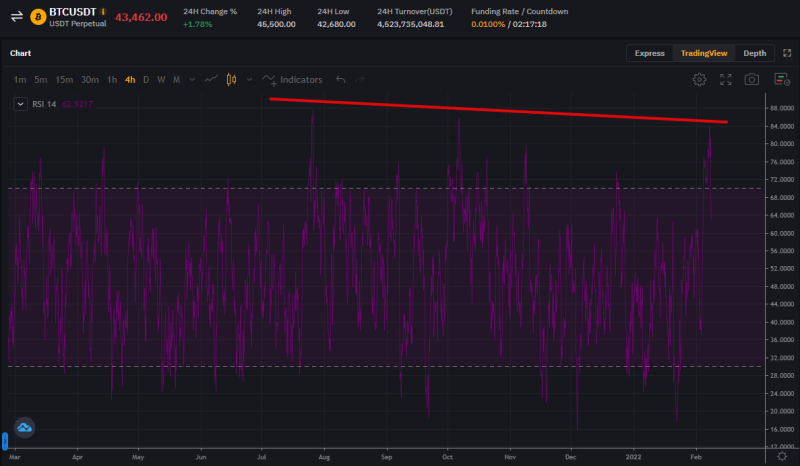Click 88.0000 on RSI price scale
800x466 pixels.
pos(782,108)
